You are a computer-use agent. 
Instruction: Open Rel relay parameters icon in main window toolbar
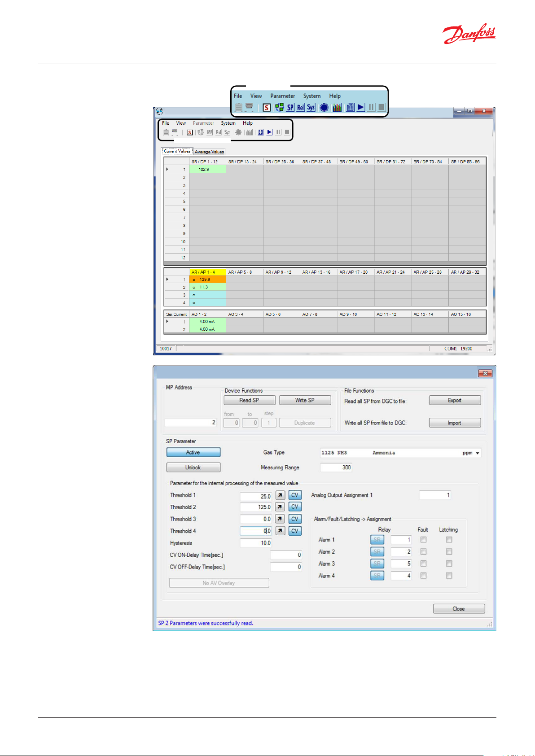pyautogui.click(x=219, y=132)
